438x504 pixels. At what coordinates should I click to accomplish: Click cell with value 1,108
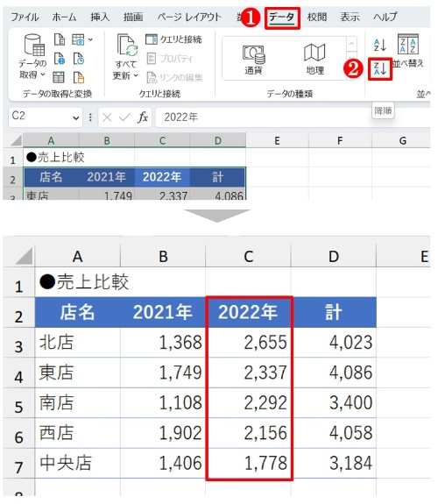coord(163,403)
